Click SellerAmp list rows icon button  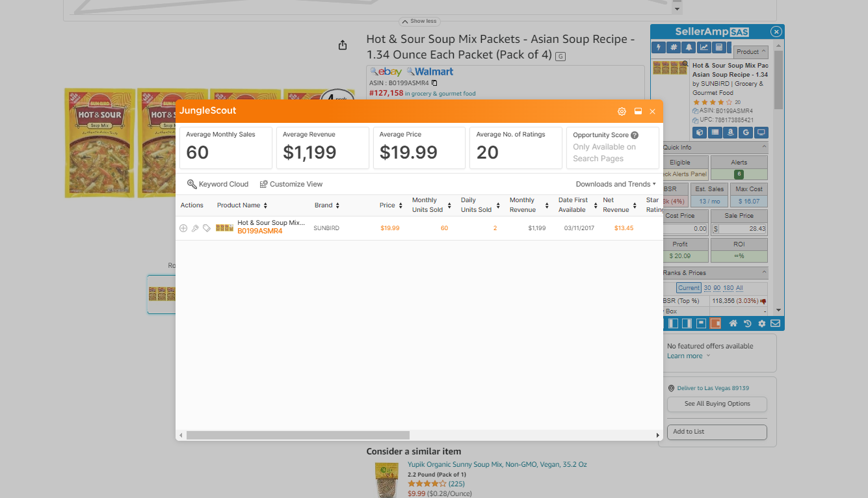[x=715, y=133]
